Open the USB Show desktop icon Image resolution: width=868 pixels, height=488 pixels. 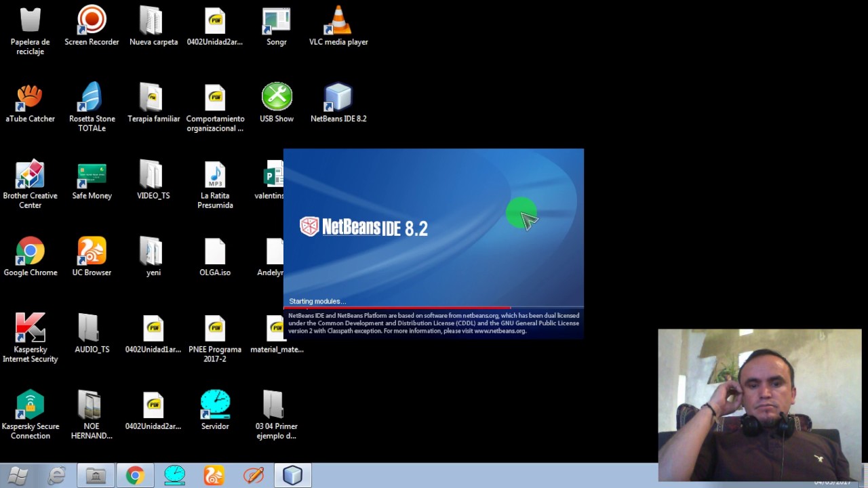pos(277,103)
